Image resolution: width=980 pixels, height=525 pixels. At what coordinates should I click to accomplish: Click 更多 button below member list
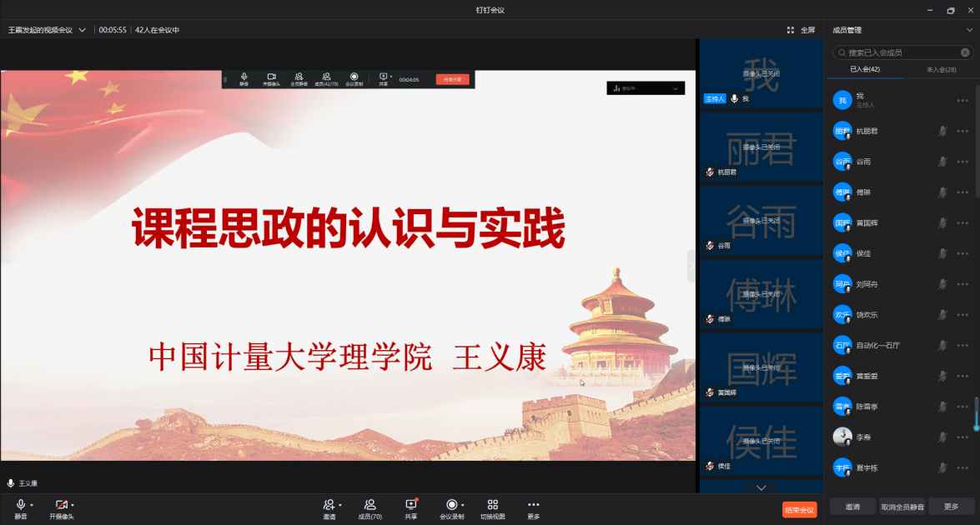click(952, 507)
